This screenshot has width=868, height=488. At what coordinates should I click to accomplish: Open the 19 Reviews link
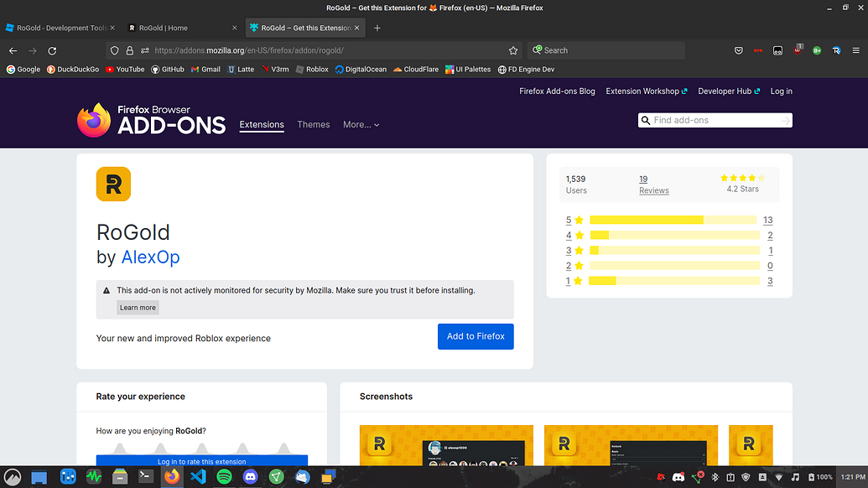(653, 184)
